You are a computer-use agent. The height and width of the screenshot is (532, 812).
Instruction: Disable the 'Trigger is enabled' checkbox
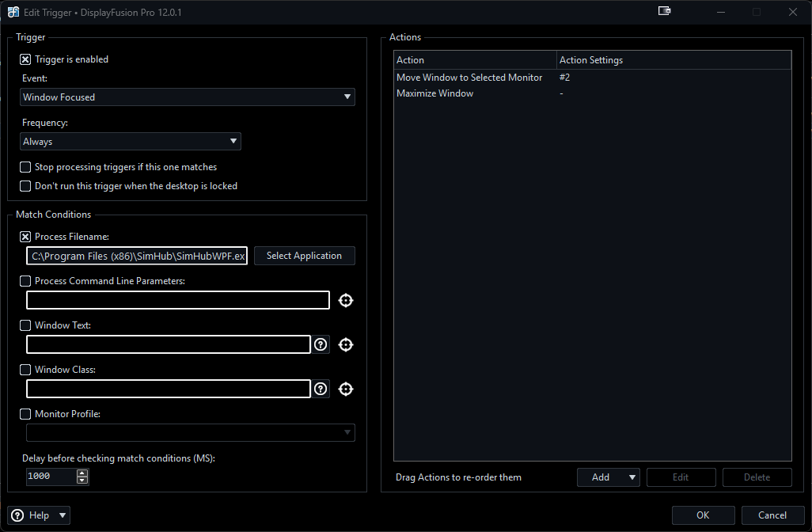[25, 59]
